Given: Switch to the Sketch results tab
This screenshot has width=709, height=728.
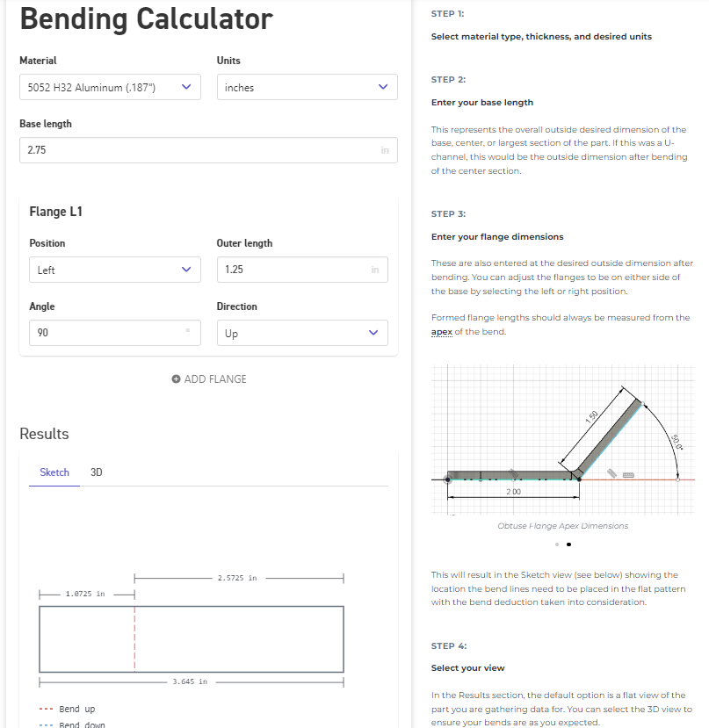Looking at the screenshot, I should point(54,472).
